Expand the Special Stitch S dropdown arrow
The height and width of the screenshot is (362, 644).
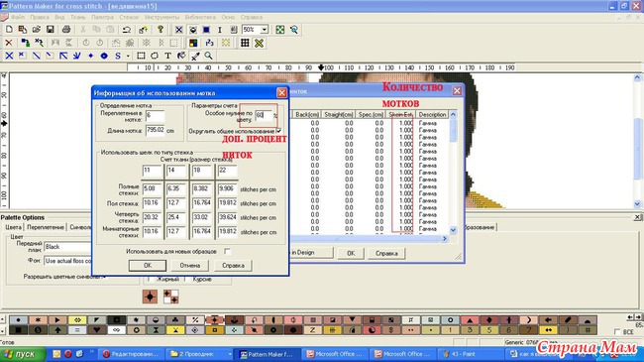coord(128,56)
